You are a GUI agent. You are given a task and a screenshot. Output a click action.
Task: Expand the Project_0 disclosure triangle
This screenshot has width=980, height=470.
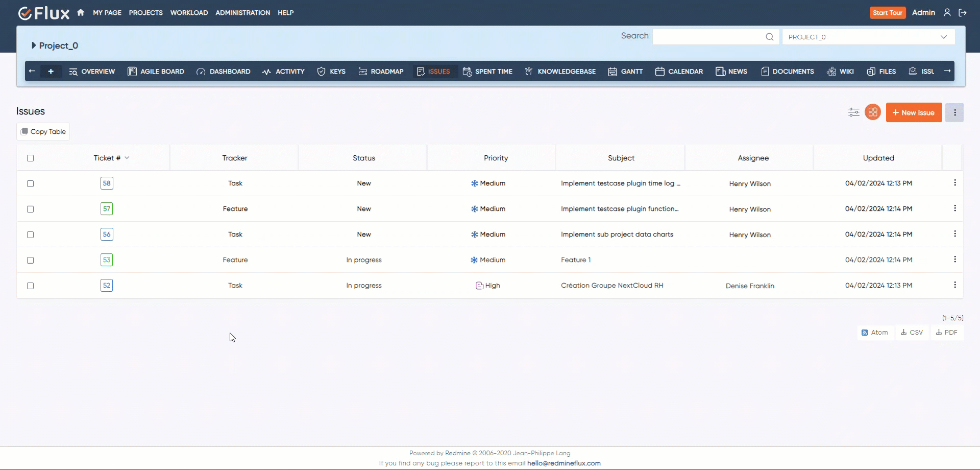pos(34,45)
